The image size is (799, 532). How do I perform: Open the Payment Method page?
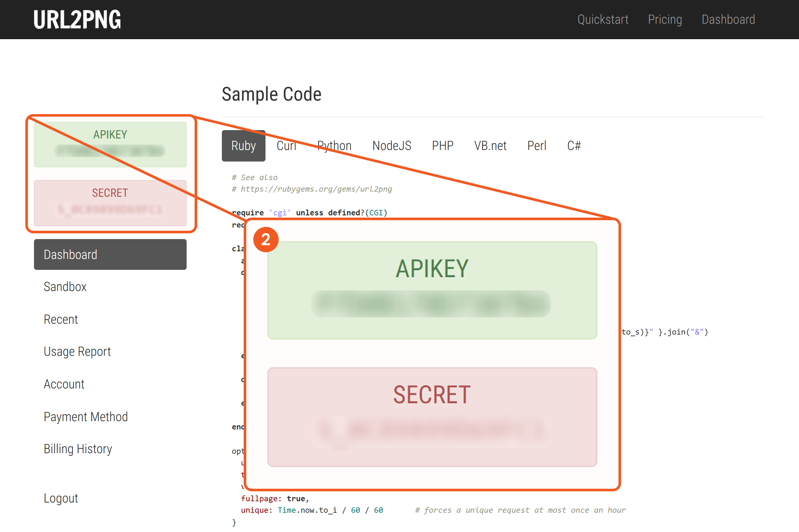(86, 417)
